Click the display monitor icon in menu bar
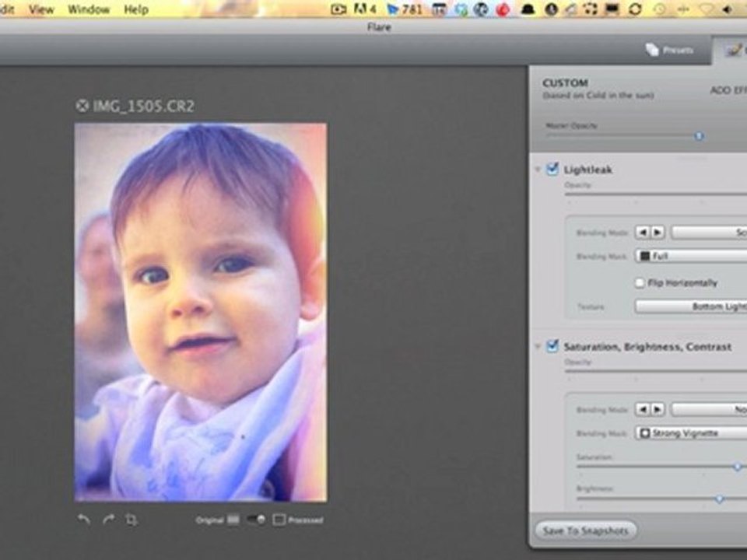This screenshot has width=747, height=560. (612, 9)
